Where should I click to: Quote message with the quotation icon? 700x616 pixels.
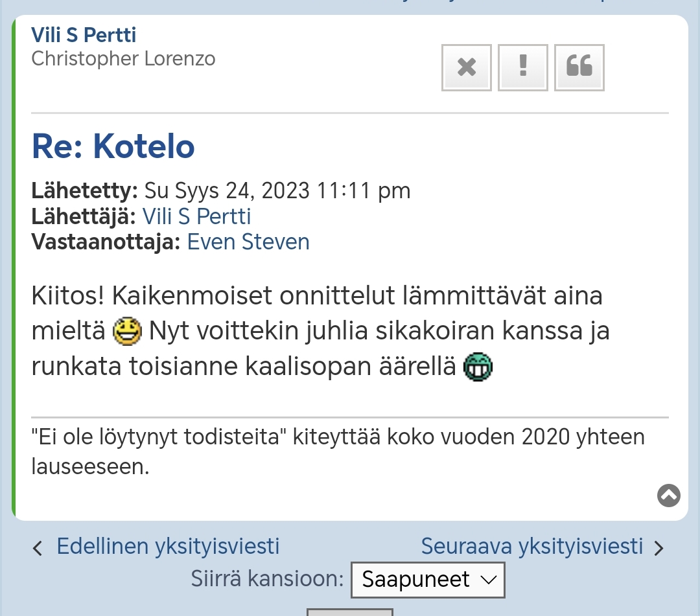click(x=579, y=68)
